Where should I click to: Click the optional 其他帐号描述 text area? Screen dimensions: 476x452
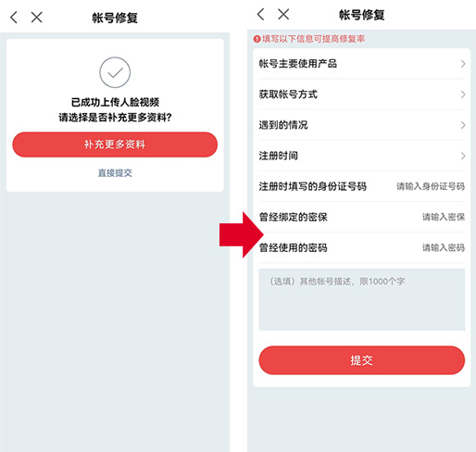(362, 299)
